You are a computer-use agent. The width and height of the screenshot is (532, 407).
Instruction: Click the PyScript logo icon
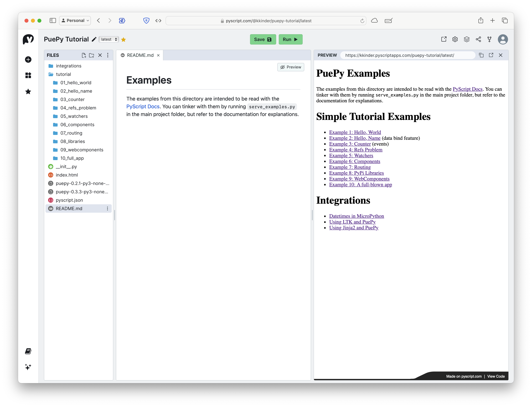tap(28, 39)
